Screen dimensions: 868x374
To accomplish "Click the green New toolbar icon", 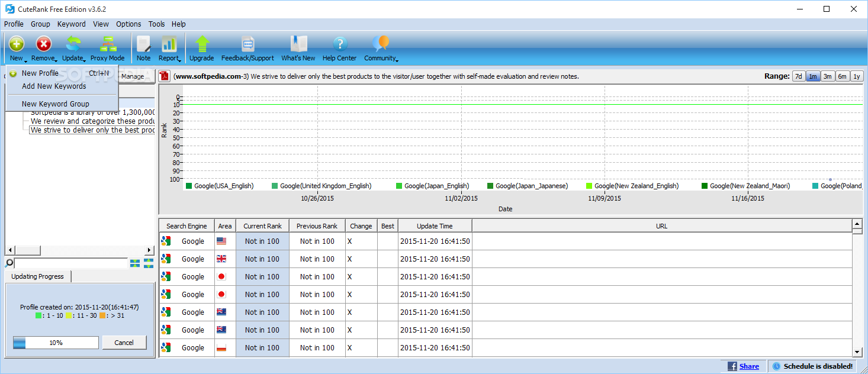I will coord(17,44).
